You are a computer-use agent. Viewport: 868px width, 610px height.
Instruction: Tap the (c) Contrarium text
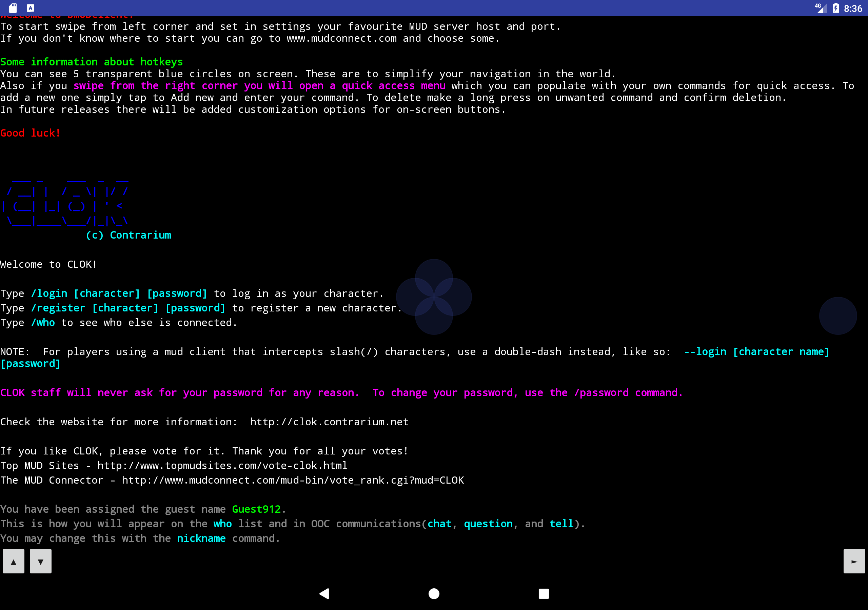coord(129,235)
